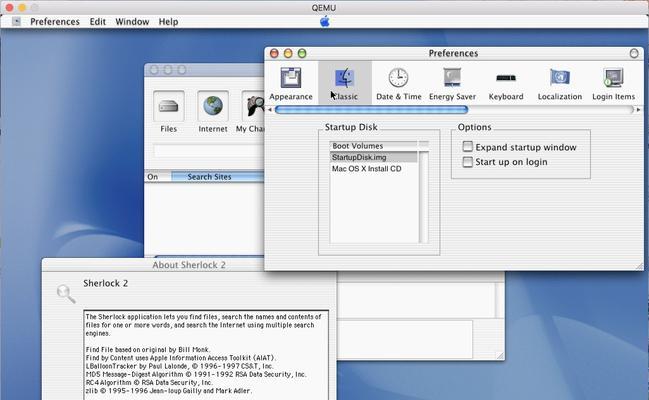Open the Window menu
This screenshot has height=400, width=649.
132,22
